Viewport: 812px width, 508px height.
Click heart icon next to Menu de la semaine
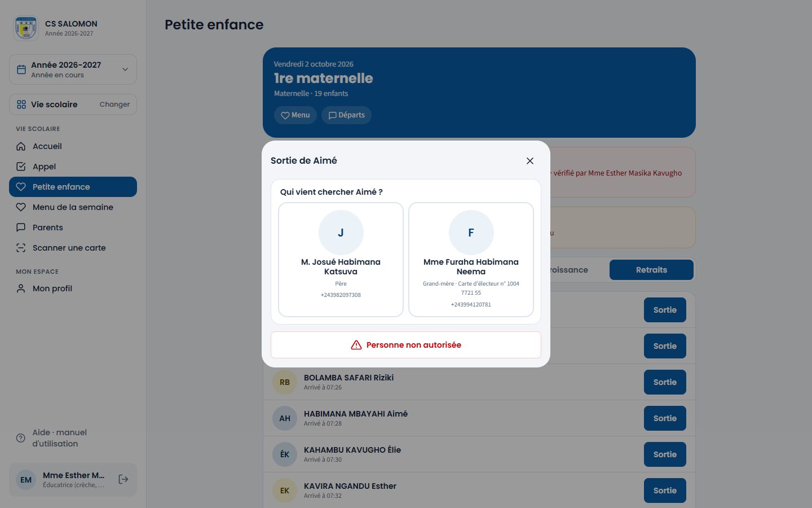[x=21, y=207]
